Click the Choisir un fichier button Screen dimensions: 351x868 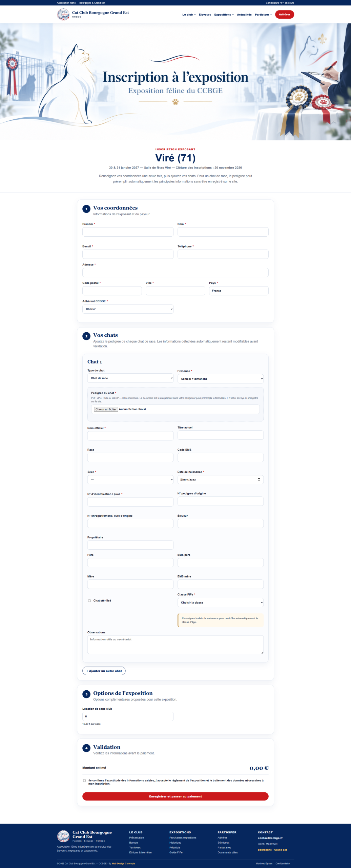(106, 409)
